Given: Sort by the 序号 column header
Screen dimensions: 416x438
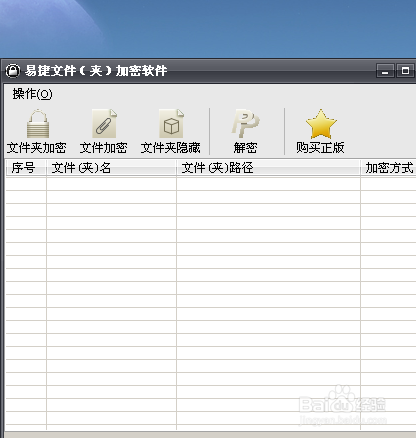Looking at the screenshot, I should coord(26,168).
